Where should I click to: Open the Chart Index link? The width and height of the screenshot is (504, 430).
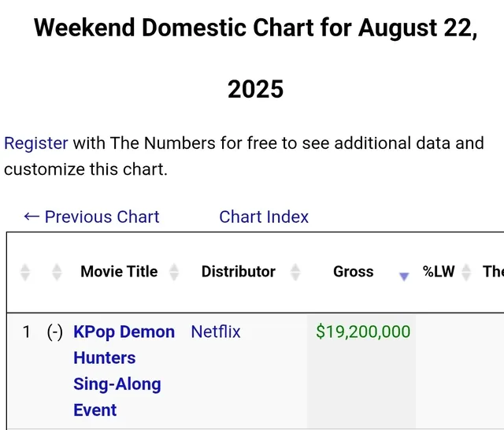pyautogui.click(x=264, y=217)
